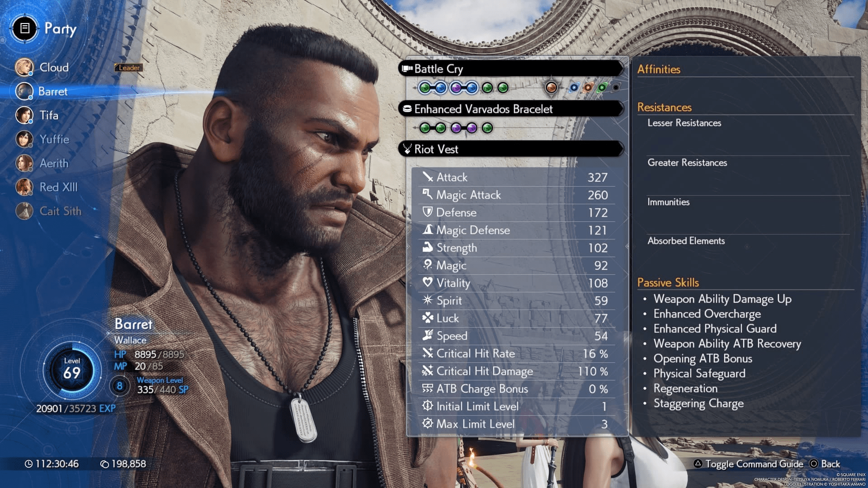Toggle the Affinities section open
The image size is (868, 488).
659,69
